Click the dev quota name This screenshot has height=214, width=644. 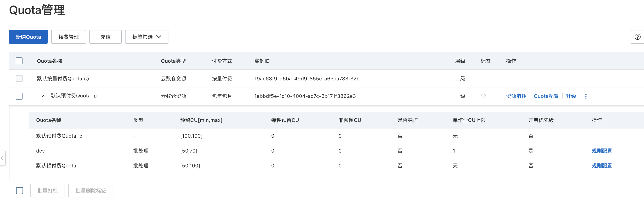tap(41, 151)
